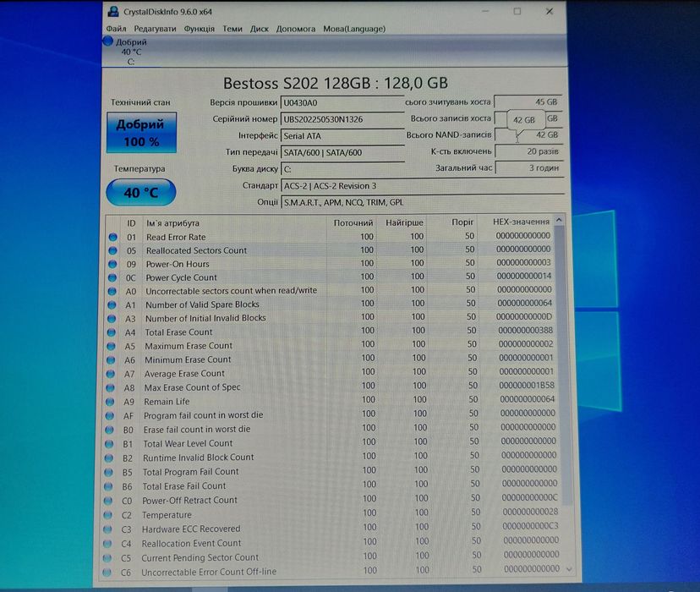Click the SATA/600 transfer mode field

[342, 152]
